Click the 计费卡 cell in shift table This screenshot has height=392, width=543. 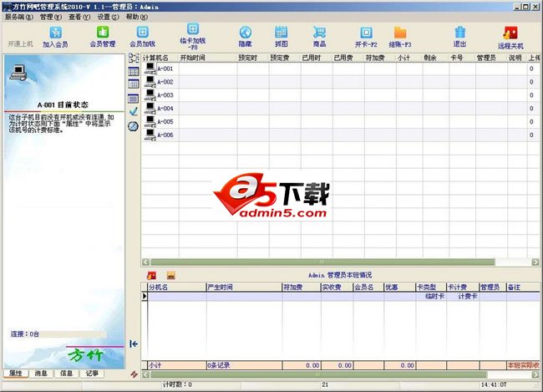point(463,297)
